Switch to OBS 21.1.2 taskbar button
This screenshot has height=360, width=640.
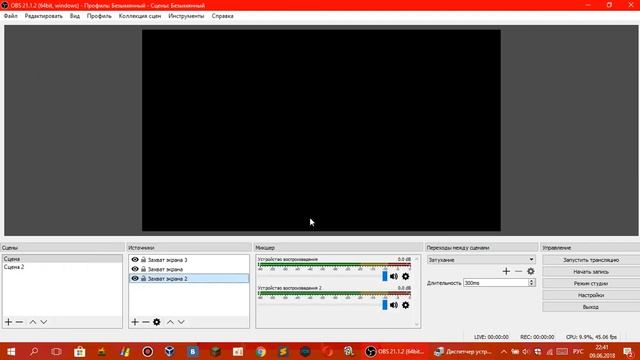tap(395, 351)
